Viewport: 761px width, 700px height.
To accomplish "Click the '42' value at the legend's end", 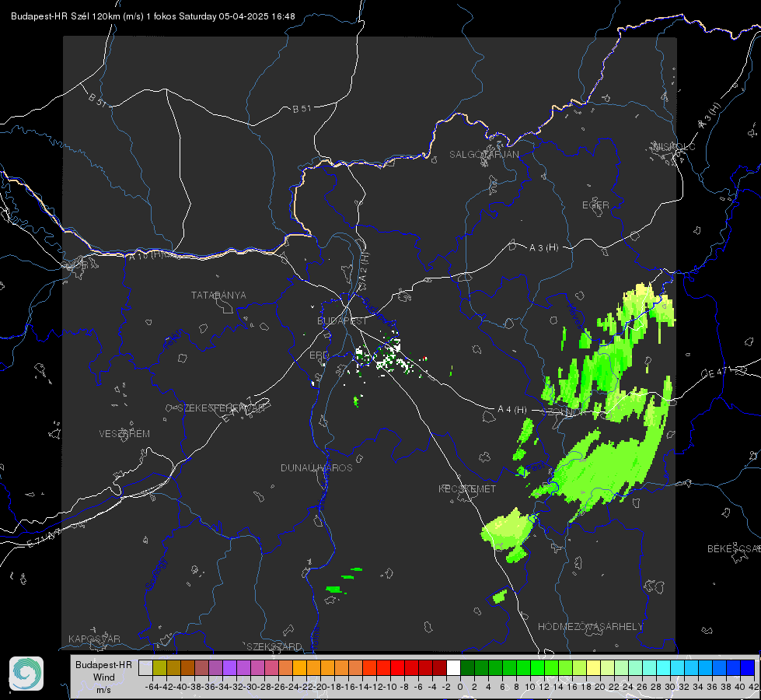I will [x=754, y=687].
